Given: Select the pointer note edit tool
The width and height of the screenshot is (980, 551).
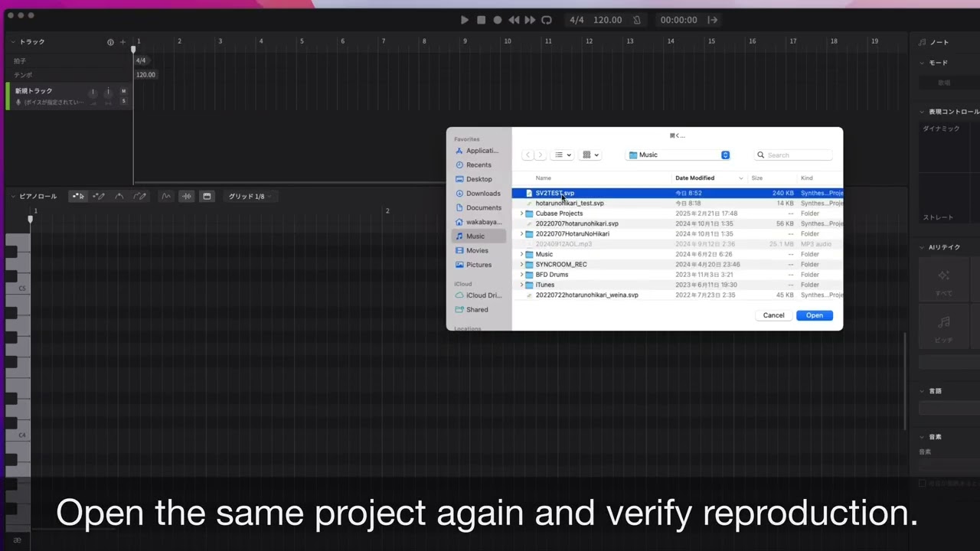Looking at the screenshot, I should point(78,197).
